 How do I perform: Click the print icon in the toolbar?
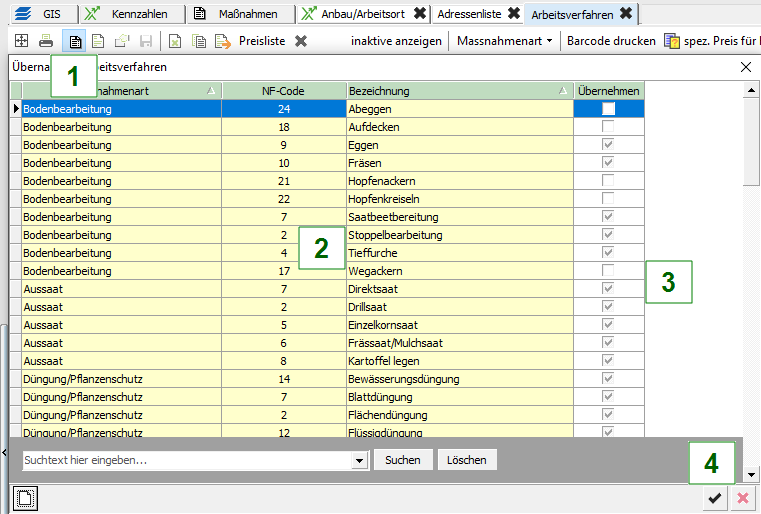[46, 41]
